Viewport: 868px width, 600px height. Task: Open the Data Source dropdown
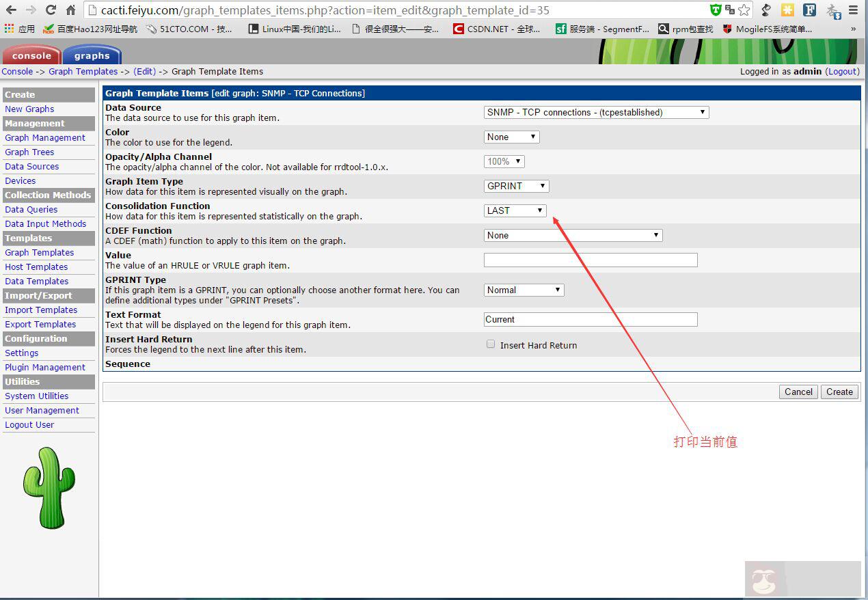point(596,112)
